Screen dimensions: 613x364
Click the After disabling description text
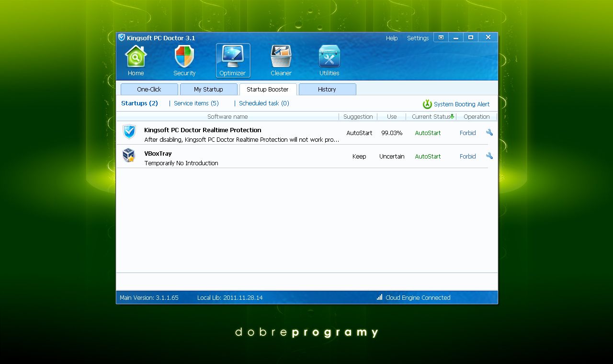242,139
